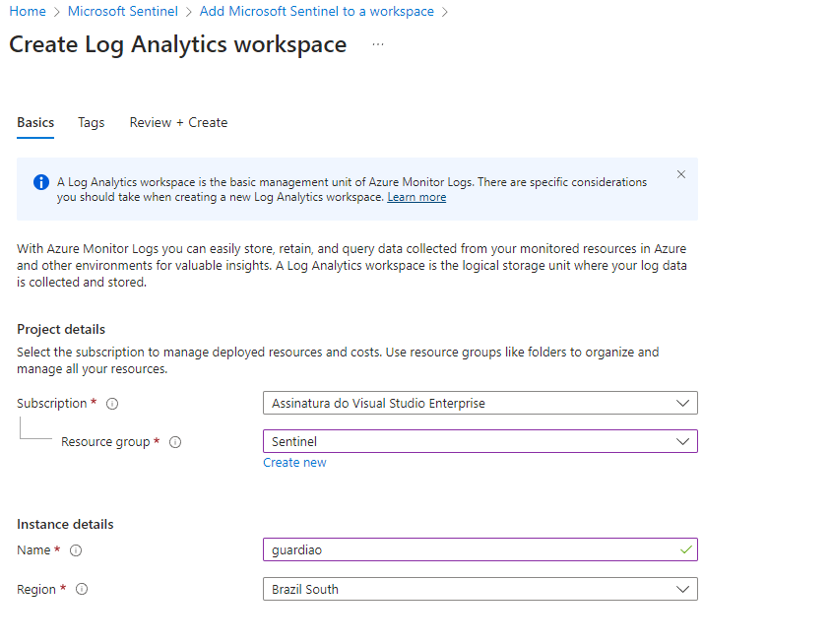
Task: Go to Home in breadcrumb
Action: pyautogui.click(x=28, y=12)
